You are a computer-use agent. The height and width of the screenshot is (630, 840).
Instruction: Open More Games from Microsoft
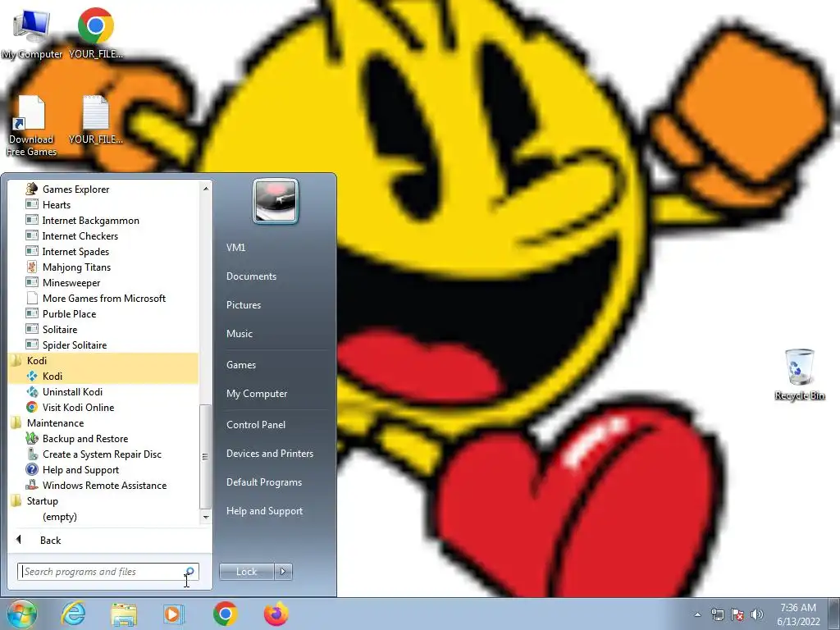click(103, 298)
